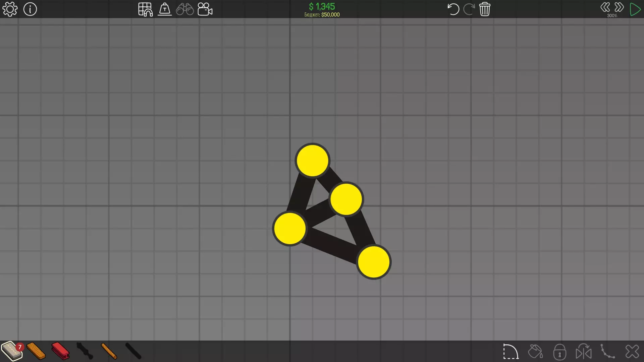
Task: Decrease the simulation speed
Action: click(605, 7)
